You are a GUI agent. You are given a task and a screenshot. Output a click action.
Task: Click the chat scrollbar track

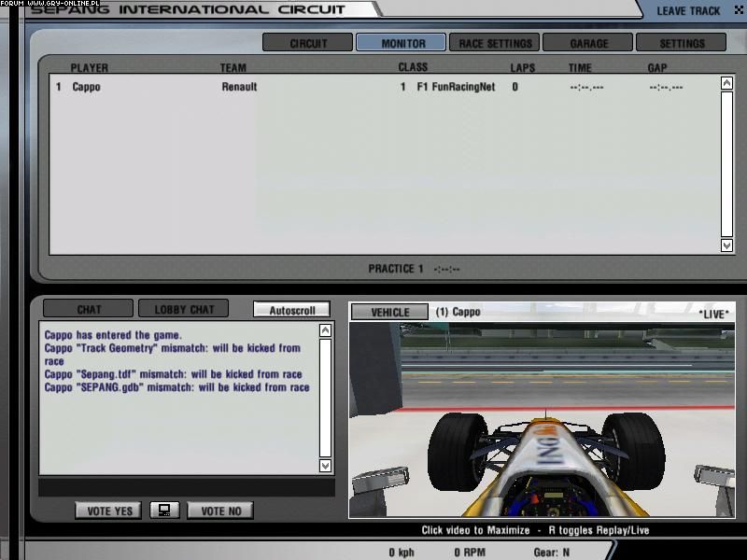pyautogui.click(x=325, y=398)
